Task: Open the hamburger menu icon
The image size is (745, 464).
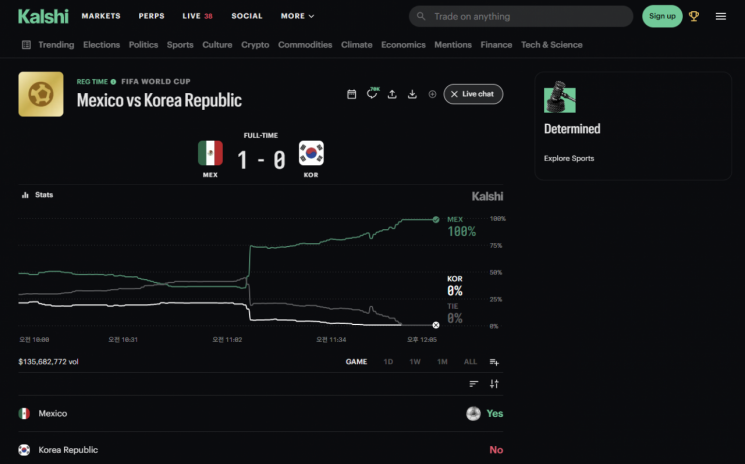Action: point(721,16)
